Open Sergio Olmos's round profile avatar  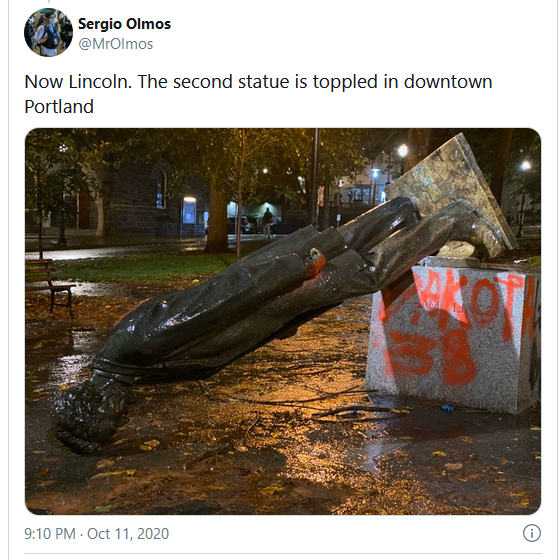[x=48, y=32]
